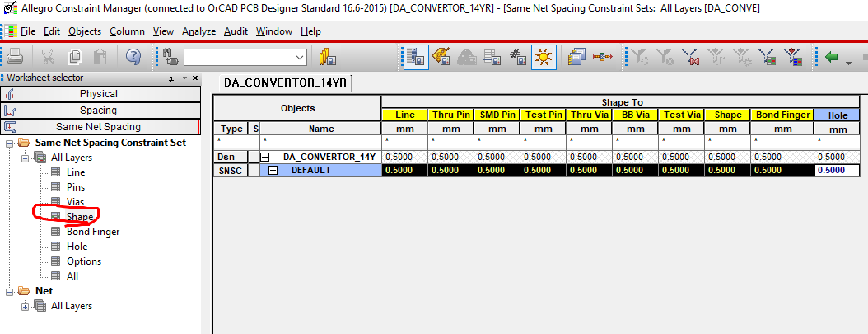Close the Worksheet selector panel
This screenshot has height=334, width=868.
(195, 78)
